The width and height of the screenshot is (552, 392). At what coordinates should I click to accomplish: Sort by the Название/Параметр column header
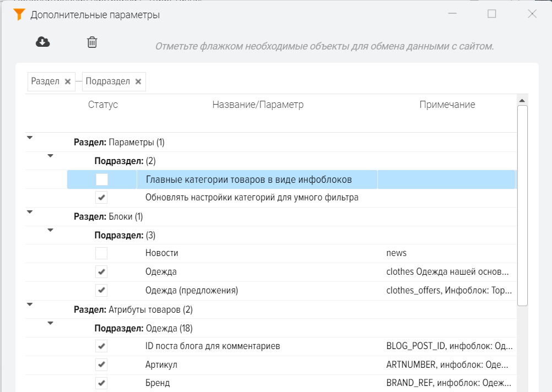click(258, 105)
